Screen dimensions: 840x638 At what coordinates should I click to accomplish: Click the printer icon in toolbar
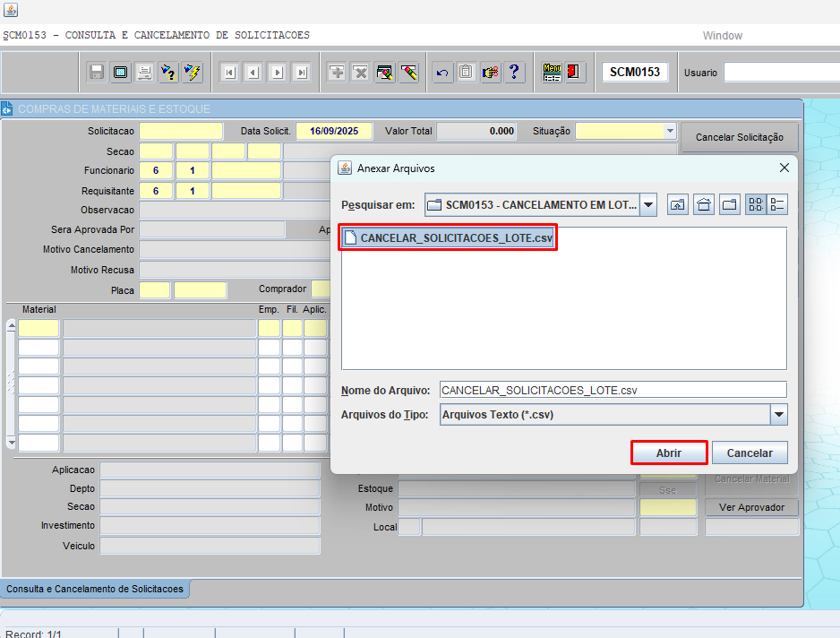point(143,73)
